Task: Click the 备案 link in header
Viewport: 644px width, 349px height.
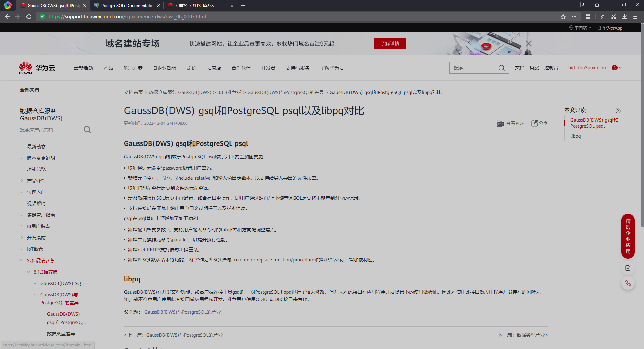Action: click(x=534, y=68)
